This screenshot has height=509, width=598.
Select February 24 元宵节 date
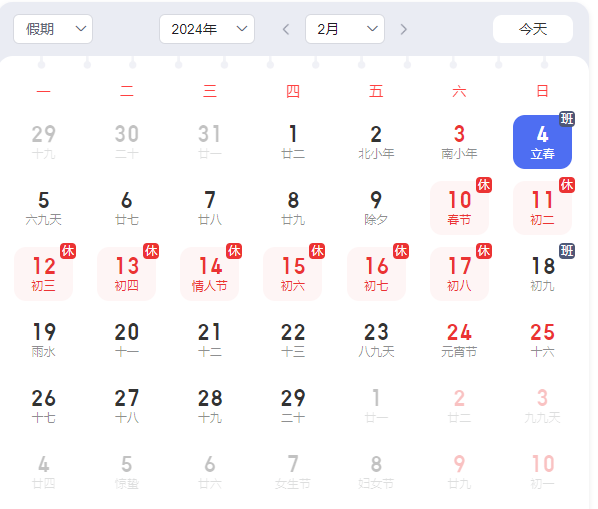coord(459,340)
